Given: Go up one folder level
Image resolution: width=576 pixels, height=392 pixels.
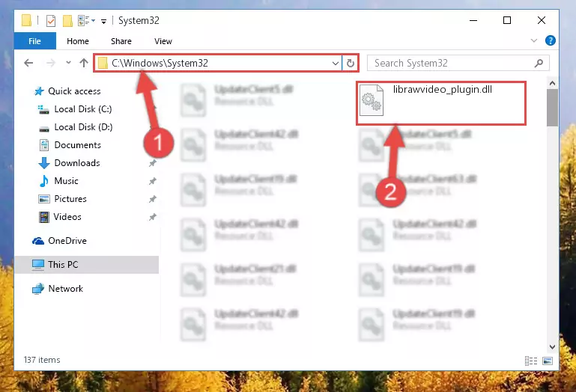Looking at the screenshot, I should [84, 63].
